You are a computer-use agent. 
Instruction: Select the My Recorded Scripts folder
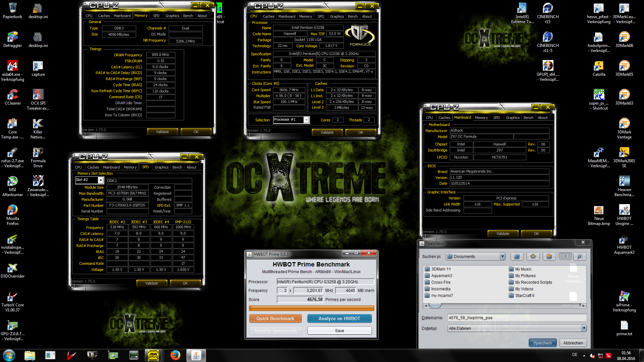(530, 282)
